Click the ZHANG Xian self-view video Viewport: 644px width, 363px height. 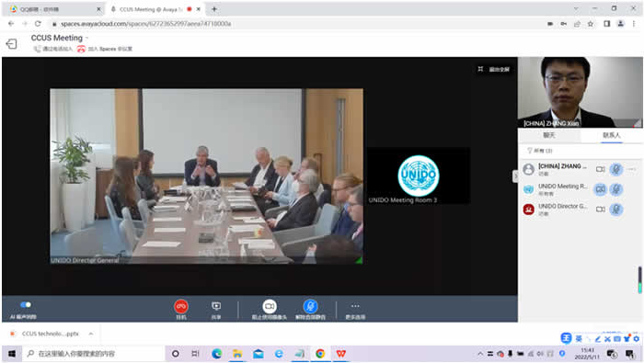pyautogui.click(x=581, y=92)
